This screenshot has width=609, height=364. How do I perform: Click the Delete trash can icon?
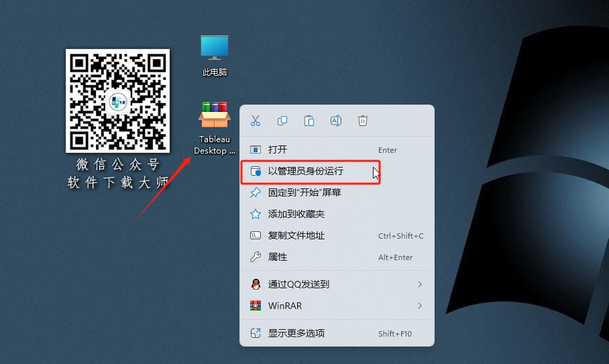(363, 121)
